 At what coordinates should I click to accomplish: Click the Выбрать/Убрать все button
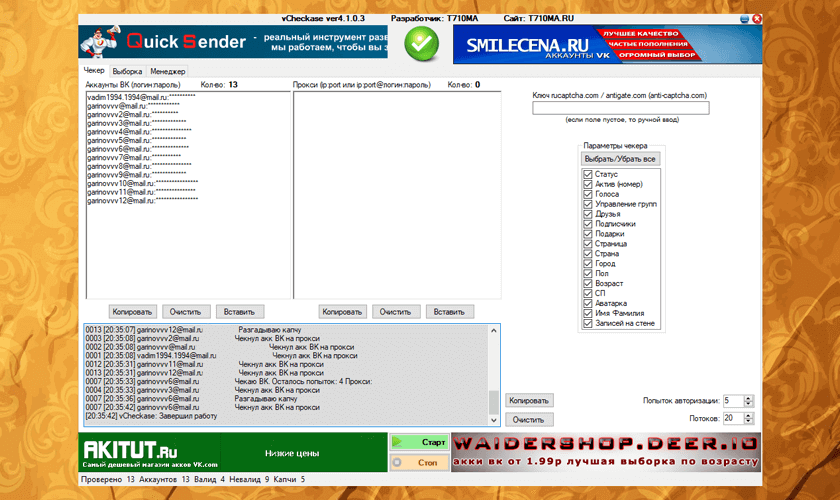(620, 159)
